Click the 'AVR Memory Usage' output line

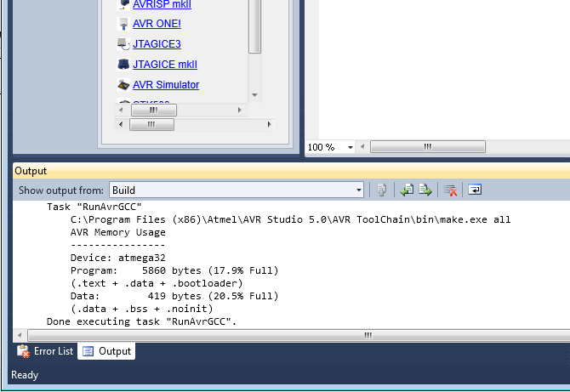click(117, 232)
